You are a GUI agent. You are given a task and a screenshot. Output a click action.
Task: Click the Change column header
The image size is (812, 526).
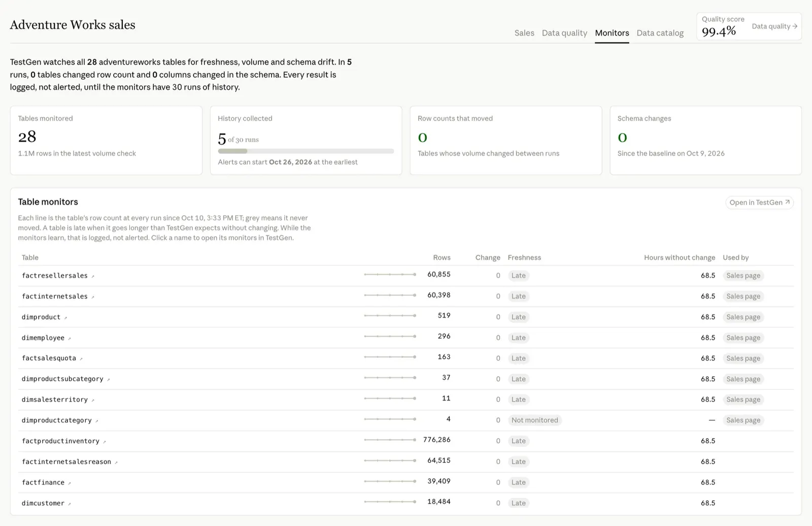click(488, 257)
